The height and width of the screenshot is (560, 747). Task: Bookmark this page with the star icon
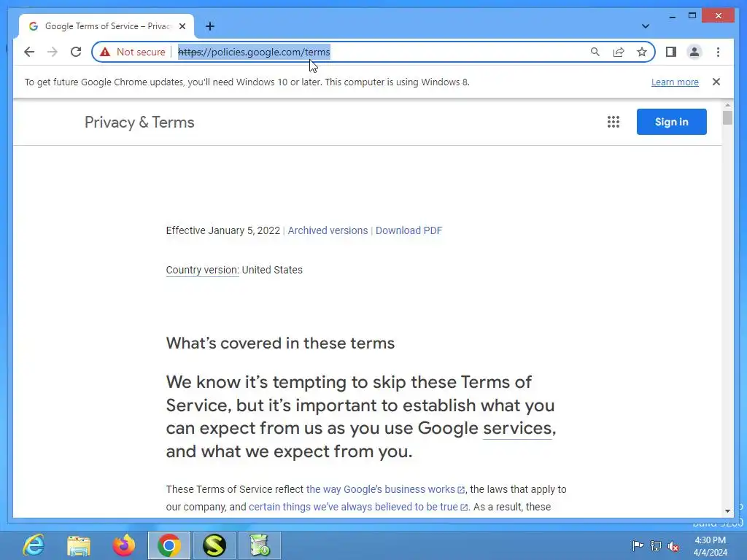pos(642,52)
